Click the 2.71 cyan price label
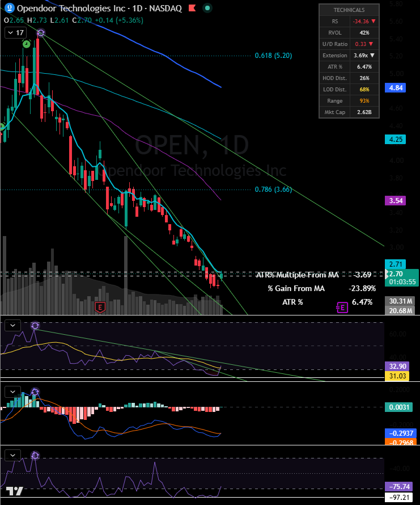The height and width of the screenshot is (505, 420). click(x=396, y=264)
